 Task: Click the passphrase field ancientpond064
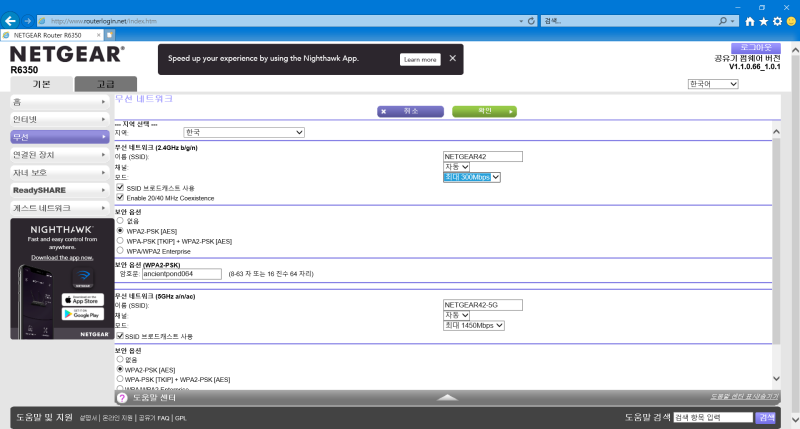coord(182,274)
